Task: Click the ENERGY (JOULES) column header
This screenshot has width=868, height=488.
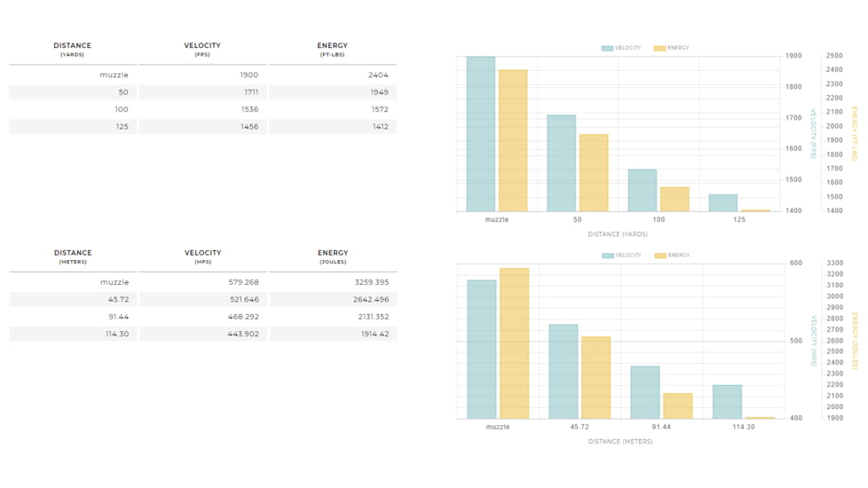Action: click(x=333, y=256)
